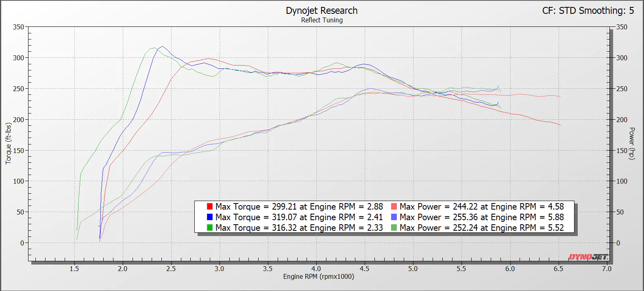Click the light blue Max Power swatch
644x291 pixels.
pos(394,217)
